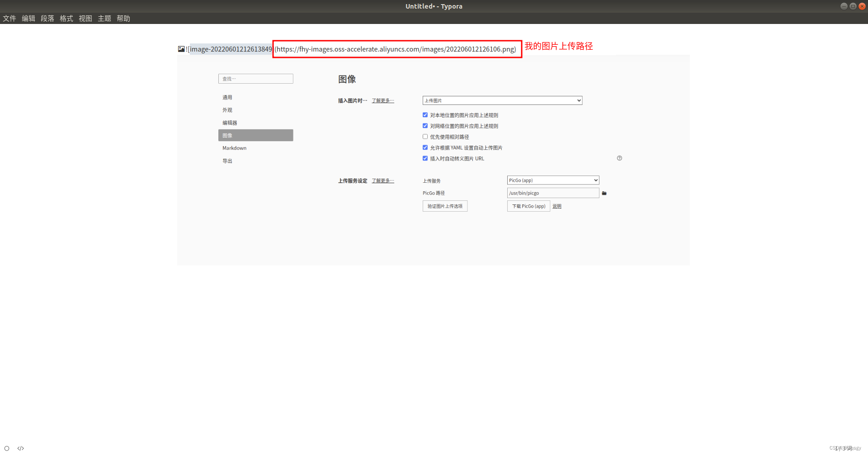868x455 pixels.
Task: Click the folder icon beside PicGo path
Action: coord(604,193)
